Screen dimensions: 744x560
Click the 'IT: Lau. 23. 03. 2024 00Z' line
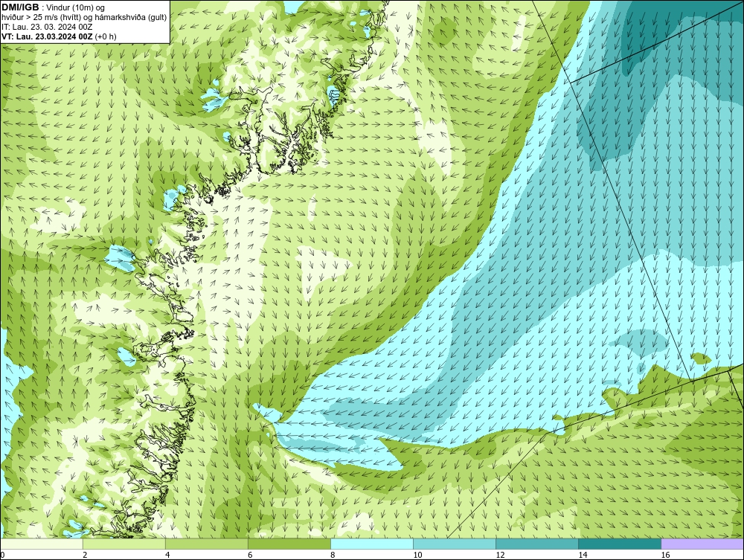pyautogui.click(x=47, y=27)
